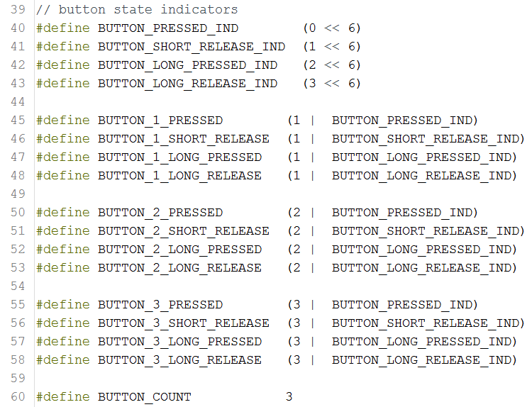Viewport: 532px width, 407px height.
Task: Click empty line 54
Action: point(213,286)
